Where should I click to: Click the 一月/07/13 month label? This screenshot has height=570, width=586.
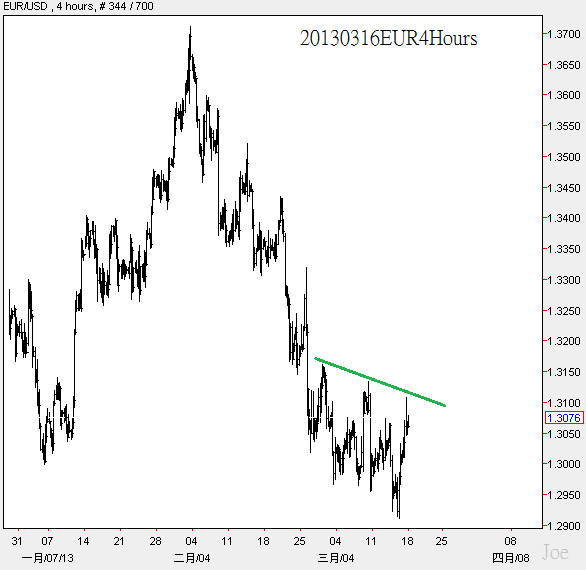click(x=48, y=558)
